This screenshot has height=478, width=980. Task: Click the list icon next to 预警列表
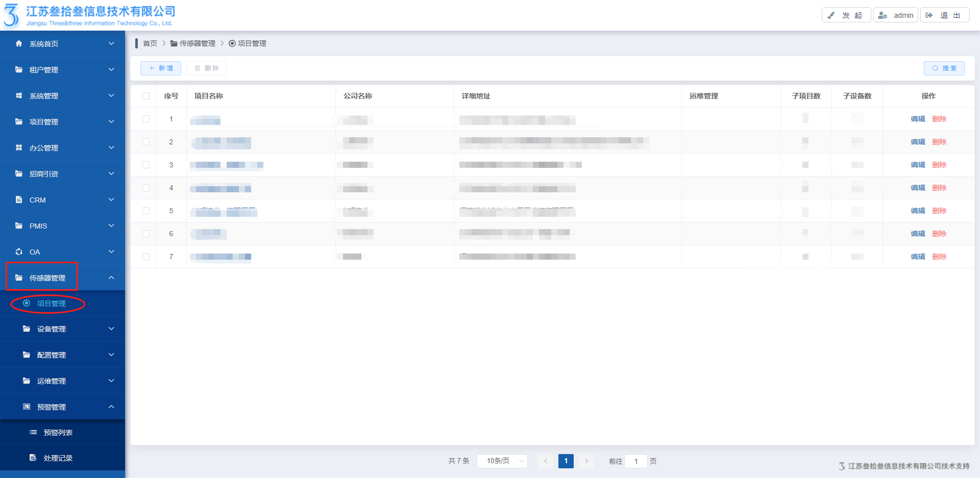tap(33, 433)
